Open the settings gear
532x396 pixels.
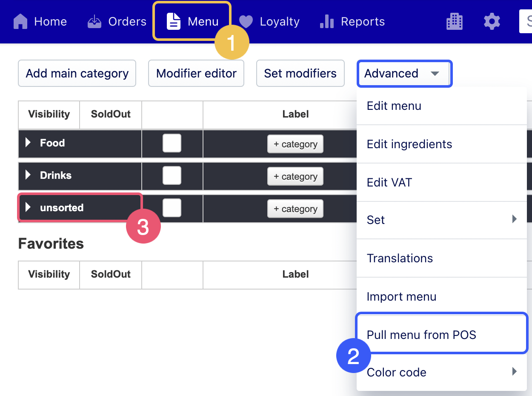tap(492, 21)
